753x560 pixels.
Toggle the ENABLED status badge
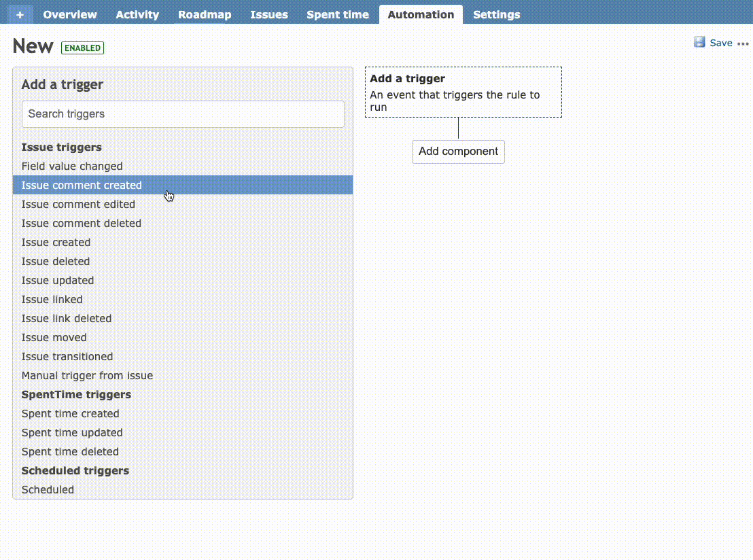[x=82, y=48]
